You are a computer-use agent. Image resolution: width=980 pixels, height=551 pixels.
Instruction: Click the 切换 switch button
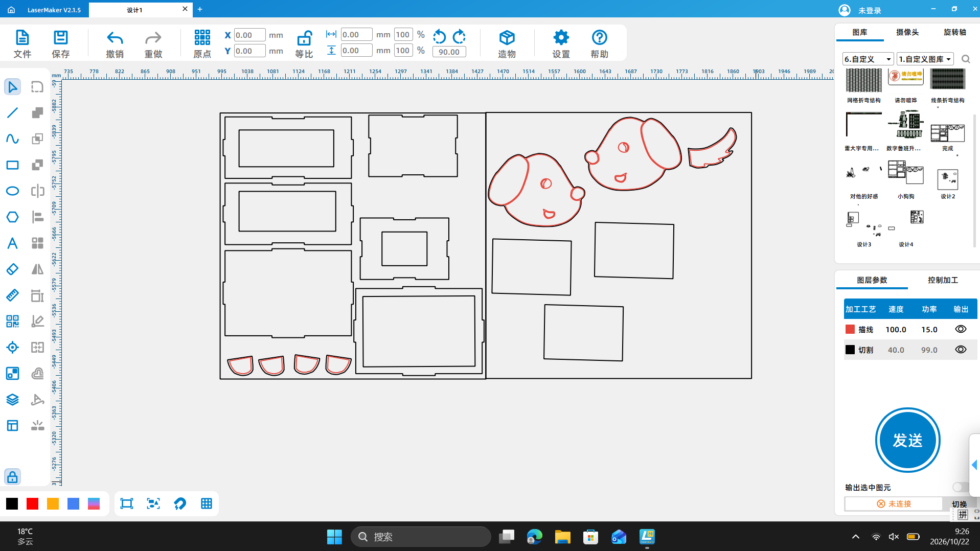[x=959, y=504]
